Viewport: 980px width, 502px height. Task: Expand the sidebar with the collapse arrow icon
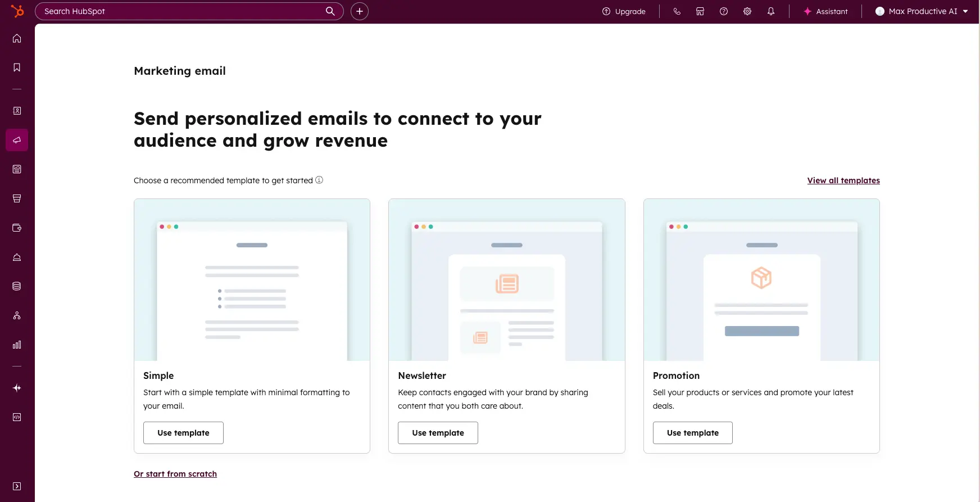coord(17,486)
